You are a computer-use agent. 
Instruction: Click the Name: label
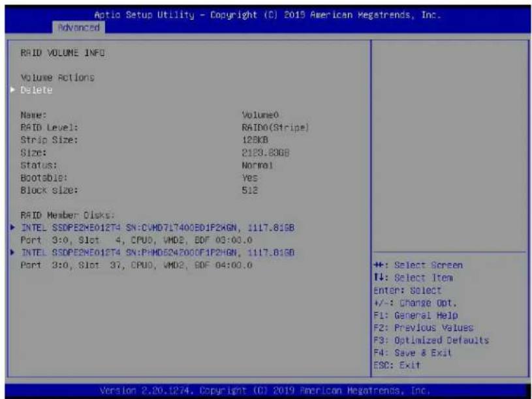(33, 115)
